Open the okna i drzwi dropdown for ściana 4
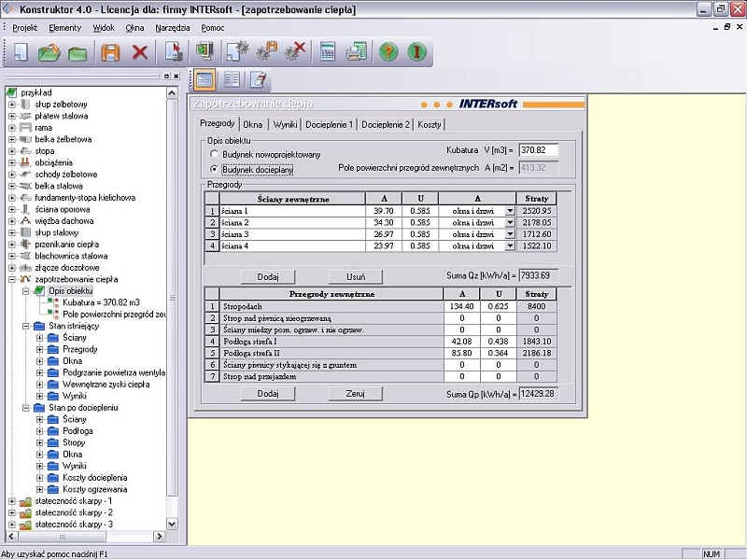 [x=510, y=245]
